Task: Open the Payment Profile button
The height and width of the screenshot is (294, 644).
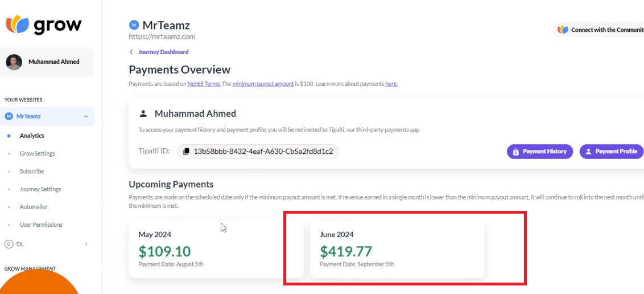Action: click(x=612, y=152)
